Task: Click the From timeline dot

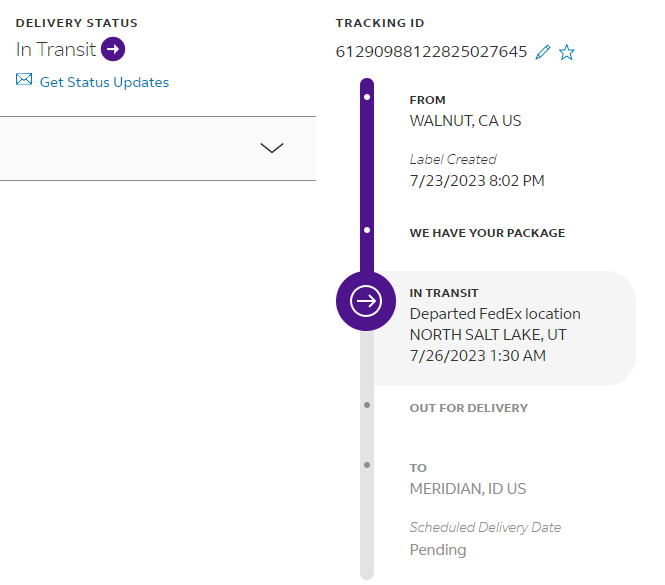Action: (367, 97)
